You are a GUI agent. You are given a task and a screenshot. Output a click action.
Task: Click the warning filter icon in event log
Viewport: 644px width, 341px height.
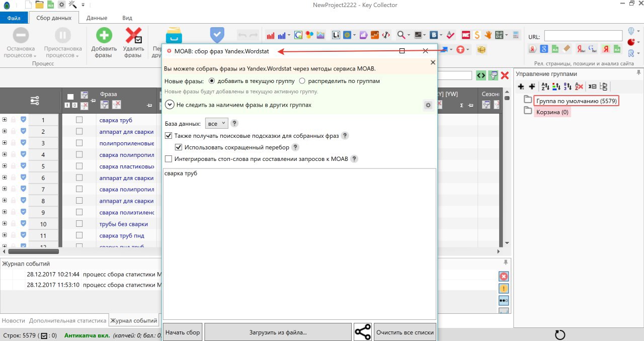coord(504,288)
